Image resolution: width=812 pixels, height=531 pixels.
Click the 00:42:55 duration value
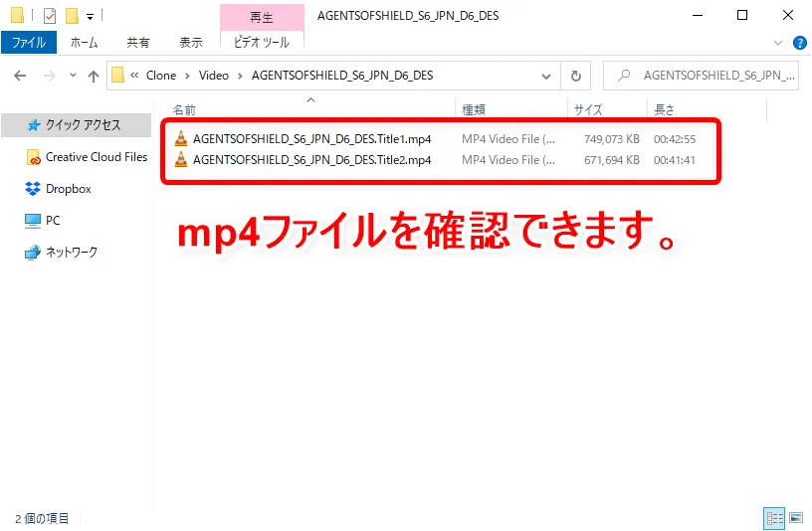675,139
